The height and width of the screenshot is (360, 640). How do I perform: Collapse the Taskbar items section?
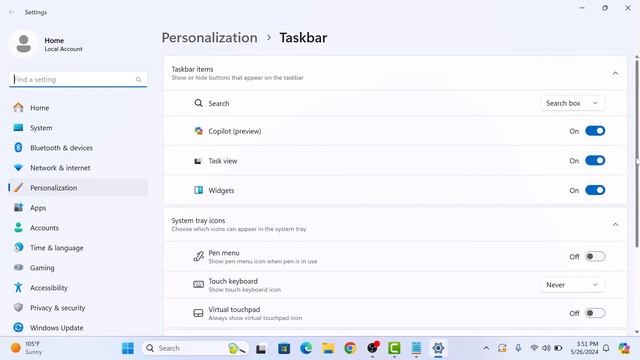pyautogui.click(x=615, y=73)
